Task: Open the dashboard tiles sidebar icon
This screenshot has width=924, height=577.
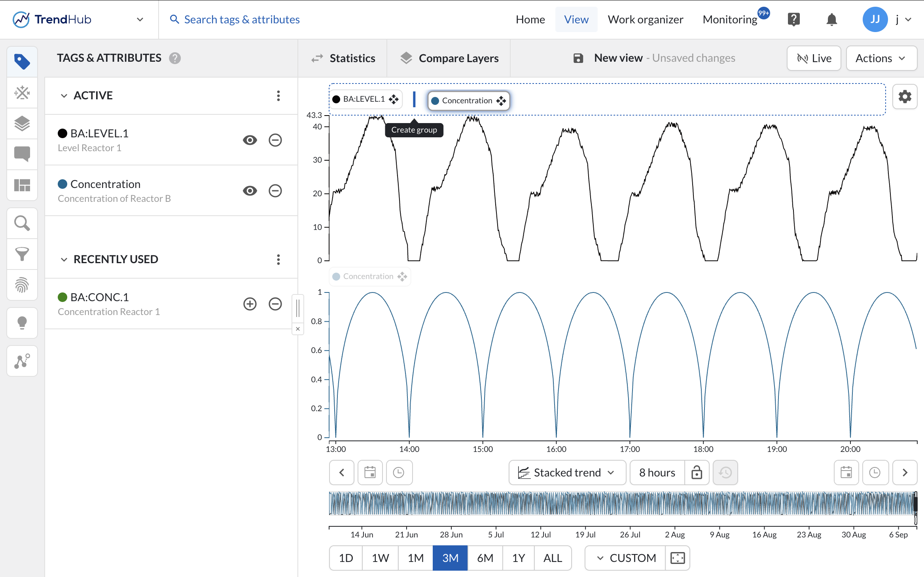Action: point(22,185)
